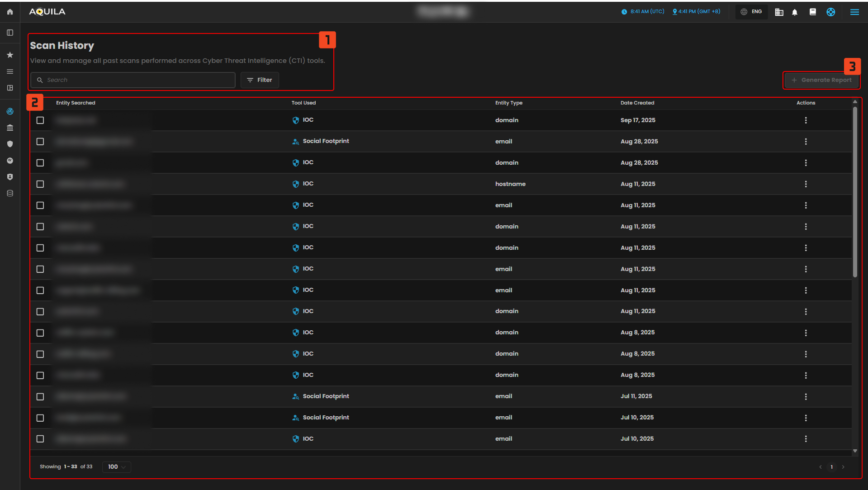
Task: Open the favorites star in sidebar
Action: [10, 55]
